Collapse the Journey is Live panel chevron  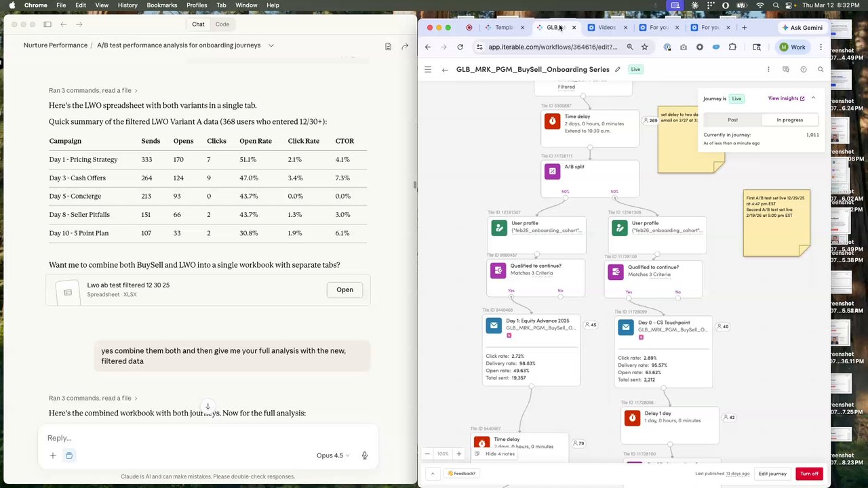[x=813, y=98]
